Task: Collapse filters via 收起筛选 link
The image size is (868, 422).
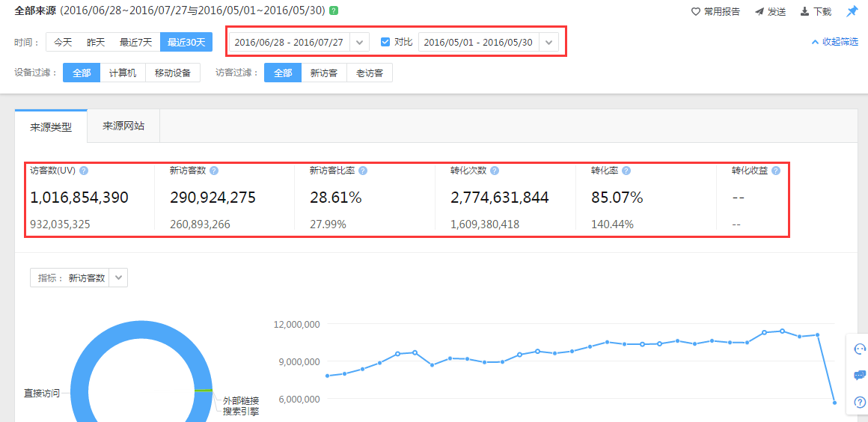Action: click(x=834, y=42)
